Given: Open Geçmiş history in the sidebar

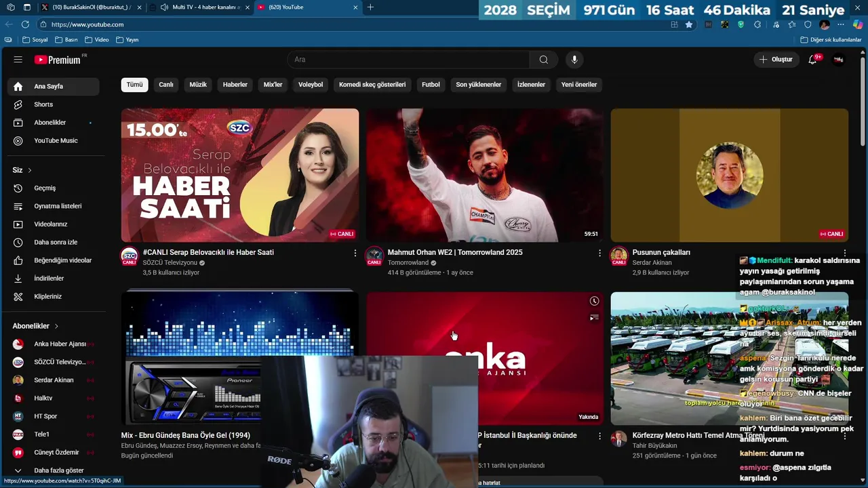Looking at the screenshot, I should 53,188.
